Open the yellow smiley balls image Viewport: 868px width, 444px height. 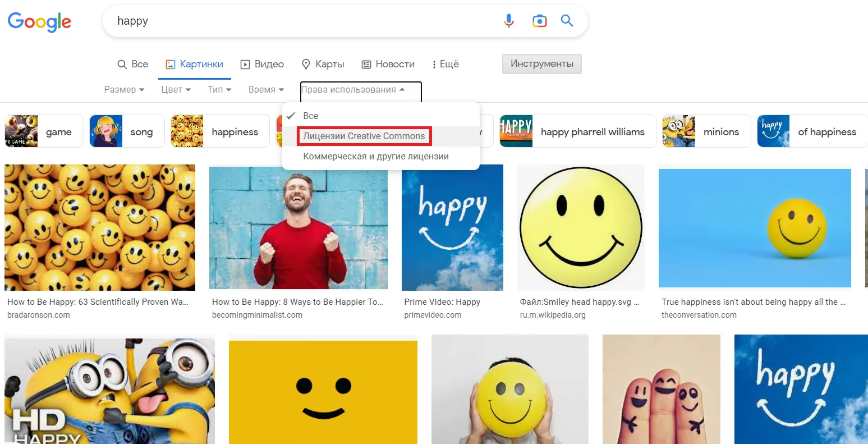tap(100, 227)
